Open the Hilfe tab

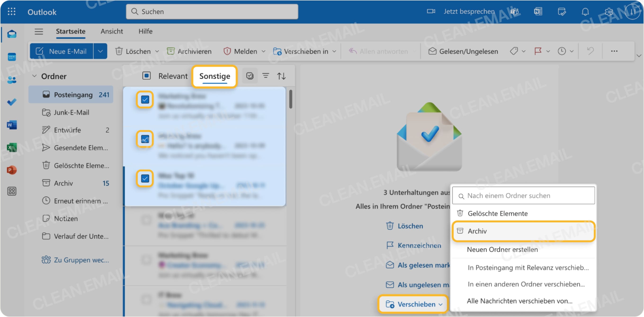(x=146, y=31)
